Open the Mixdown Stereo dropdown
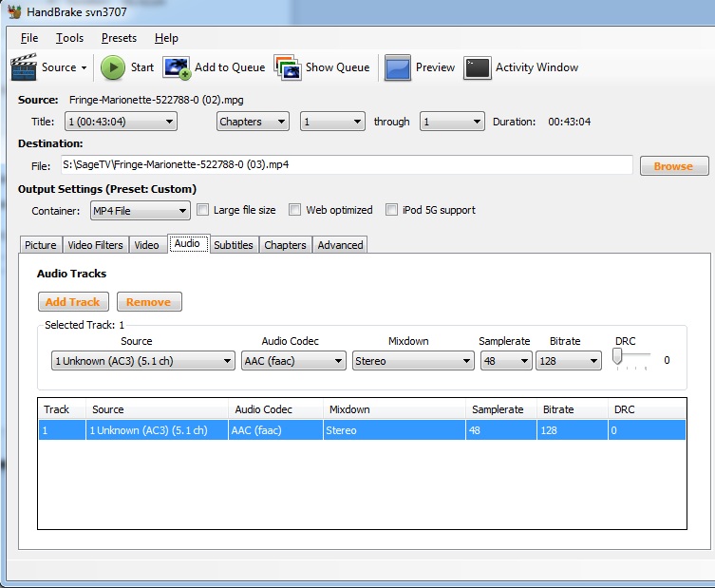 point(413,361)
